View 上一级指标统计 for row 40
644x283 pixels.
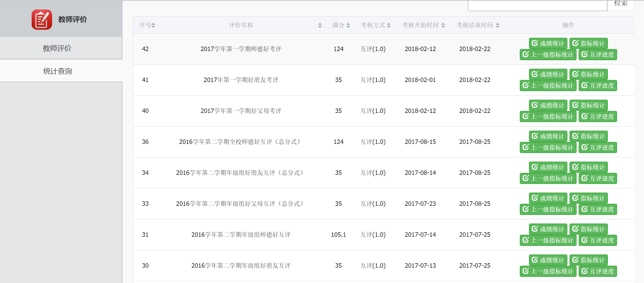pos(548,117)
